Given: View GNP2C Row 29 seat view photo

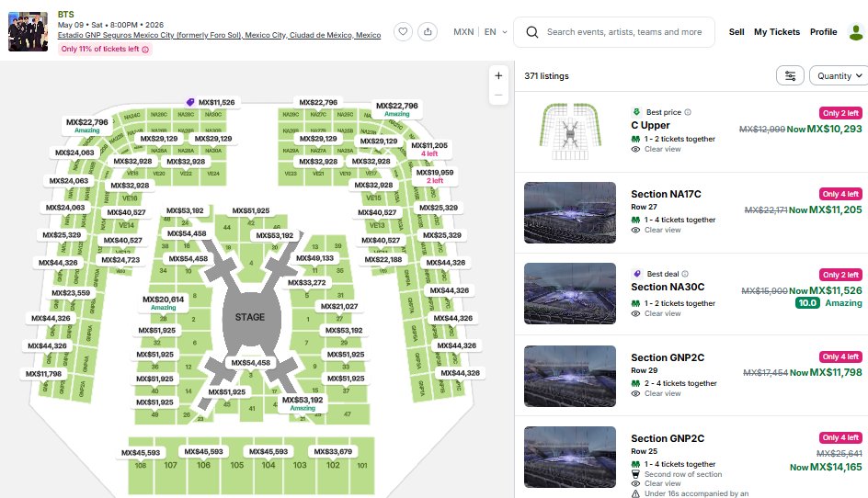Looking at the screenshot, I should pyautogui.click(x=570, y=376).
